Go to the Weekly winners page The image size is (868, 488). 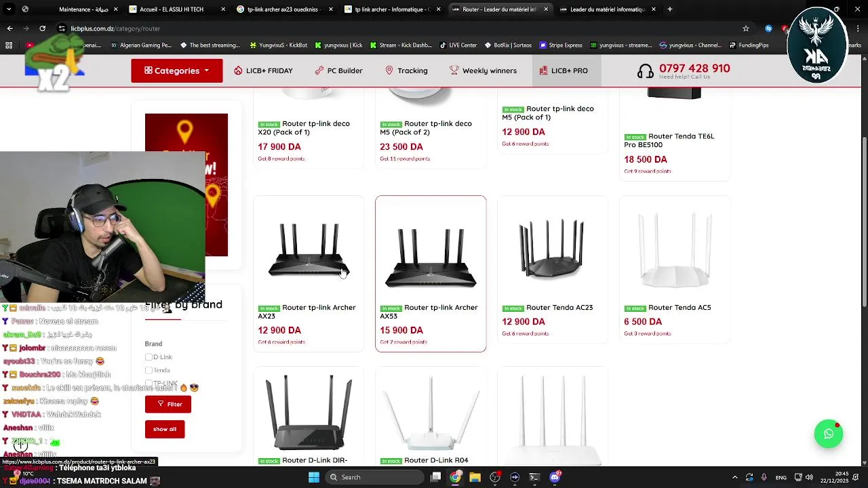483,70
